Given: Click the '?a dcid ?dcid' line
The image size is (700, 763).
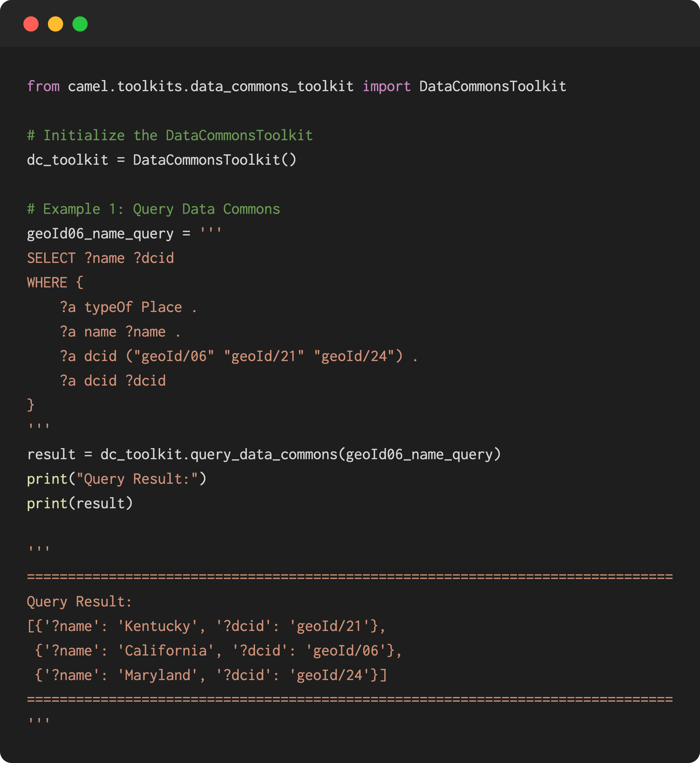Looking at the screenshot, I should 113,381.
